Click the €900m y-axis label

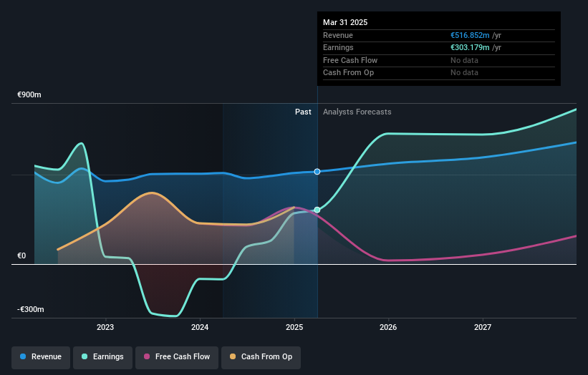pos(29,94)
